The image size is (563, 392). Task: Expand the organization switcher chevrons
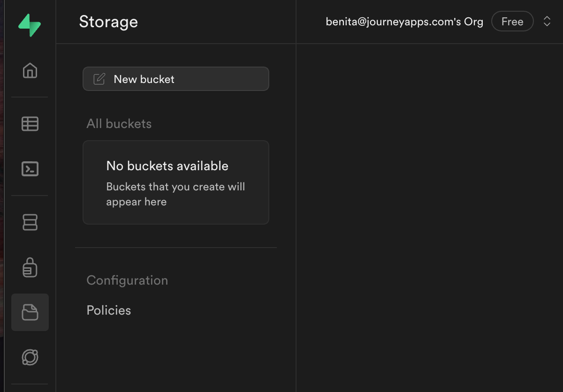pos(547,22)
